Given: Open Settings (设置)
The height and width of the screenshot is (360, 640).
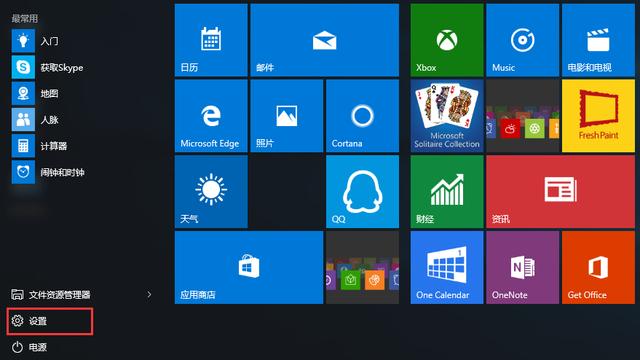Looking at the screenshot, I should (x=50, y=321).
